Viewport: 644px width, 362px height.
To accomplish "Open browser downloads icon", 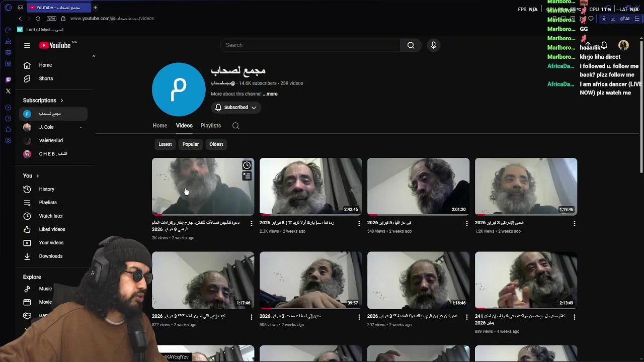I will point(613,19).
